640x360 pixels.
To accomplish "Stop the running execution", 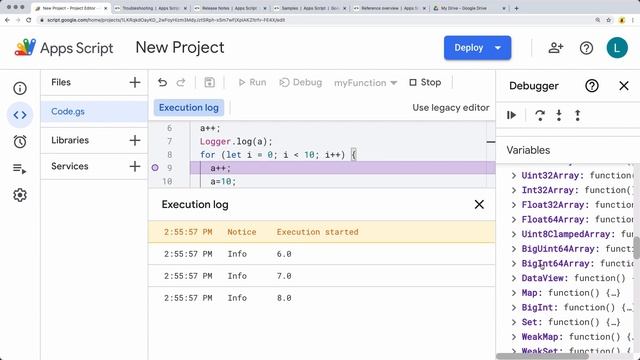I will (425, 82).
